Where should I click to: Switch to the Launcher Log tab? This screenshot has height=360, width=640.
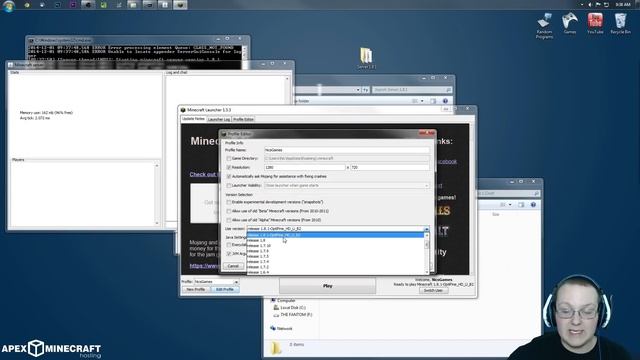point(219,119)
